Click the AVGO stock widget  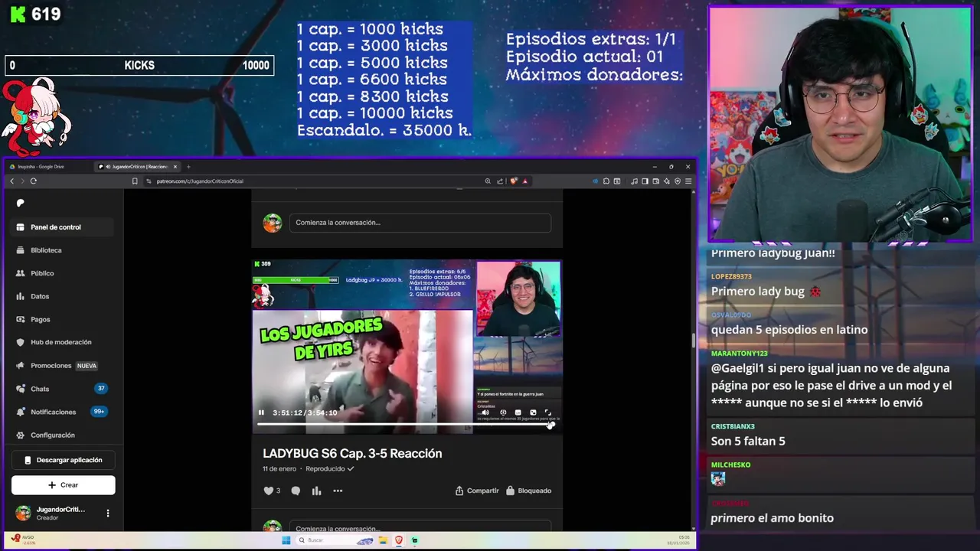[23, 540]
